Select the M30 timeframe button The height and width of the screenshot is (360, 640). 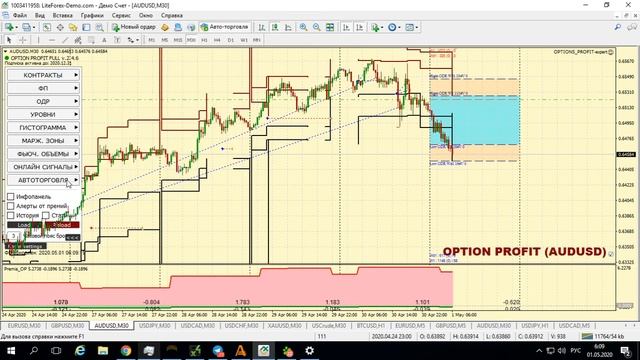click(191, 40)
